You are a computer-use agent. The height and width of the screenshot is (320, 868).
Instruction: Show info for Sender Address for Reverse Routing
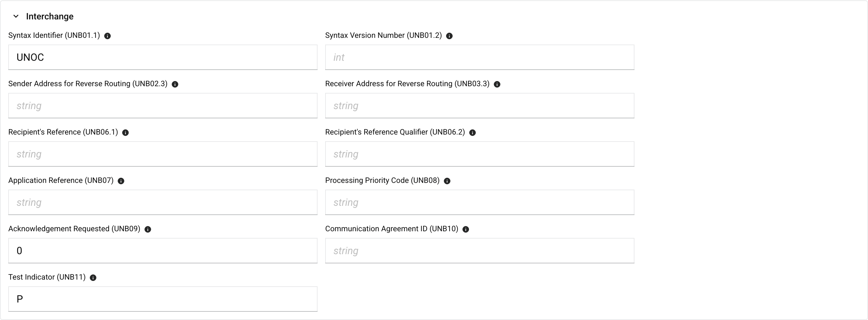[175, 84]
